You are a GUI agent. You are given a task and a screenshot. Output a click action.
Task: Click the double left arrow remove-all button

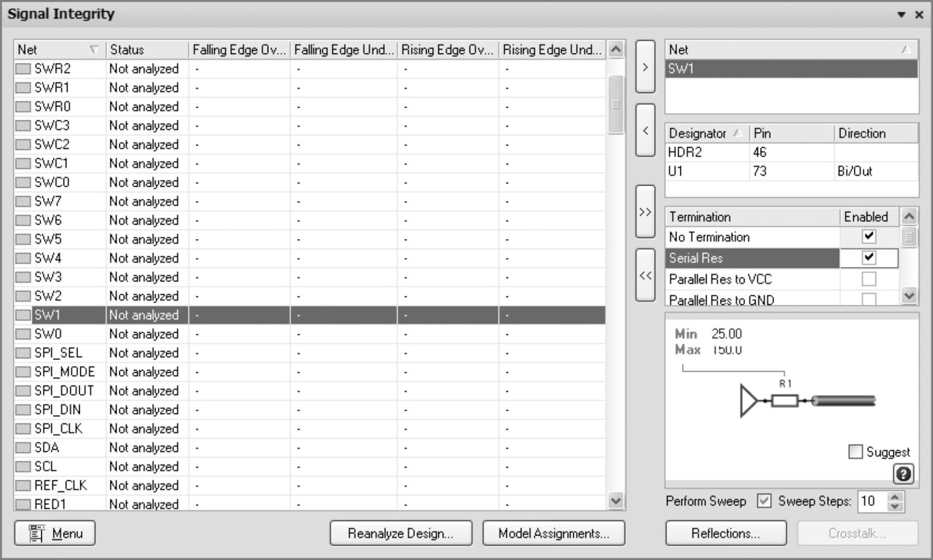tap(645, 275)
